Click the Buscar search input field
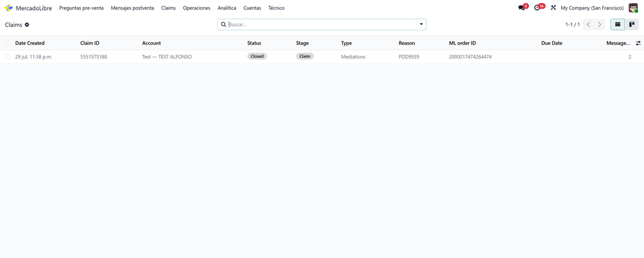This screenshot has height=258, width=644. point(321,25)
